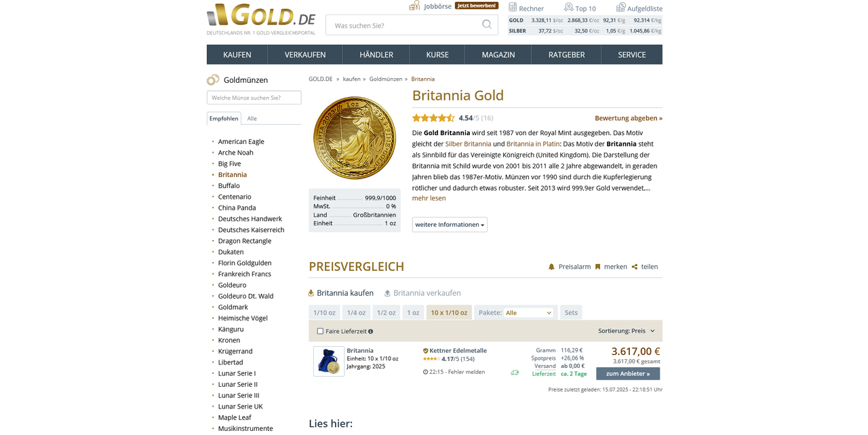The image size is (868, 435).
Task: Select the 1/4 oz size tab
Action: coord(356,312)
